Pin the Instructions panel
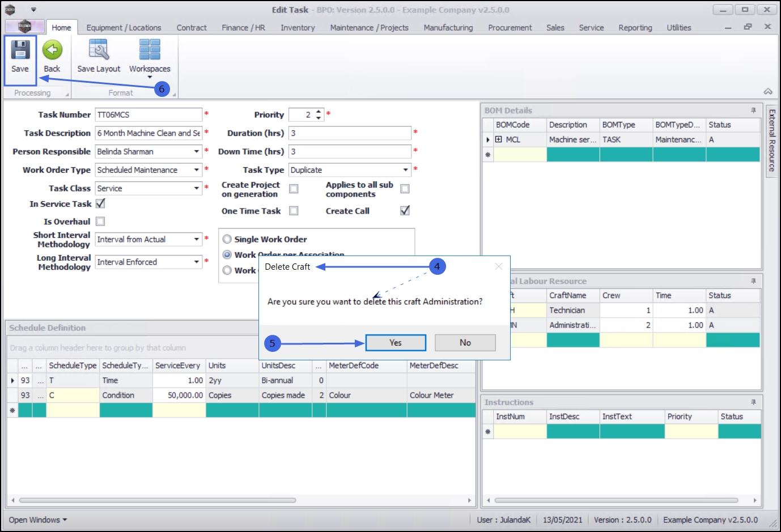Screen dimensions: 781x532 753,402
